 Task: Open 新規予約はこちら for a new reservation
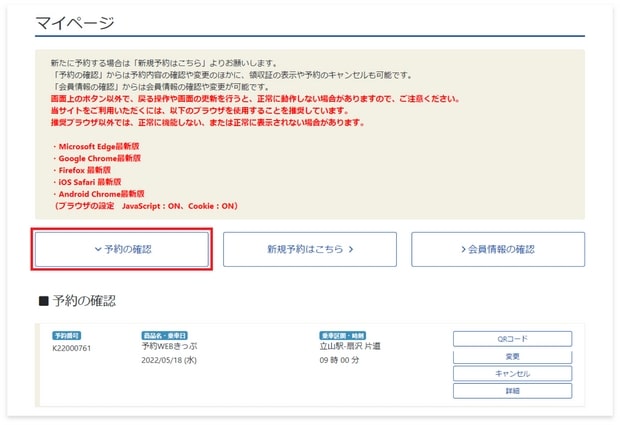(310, 249)
